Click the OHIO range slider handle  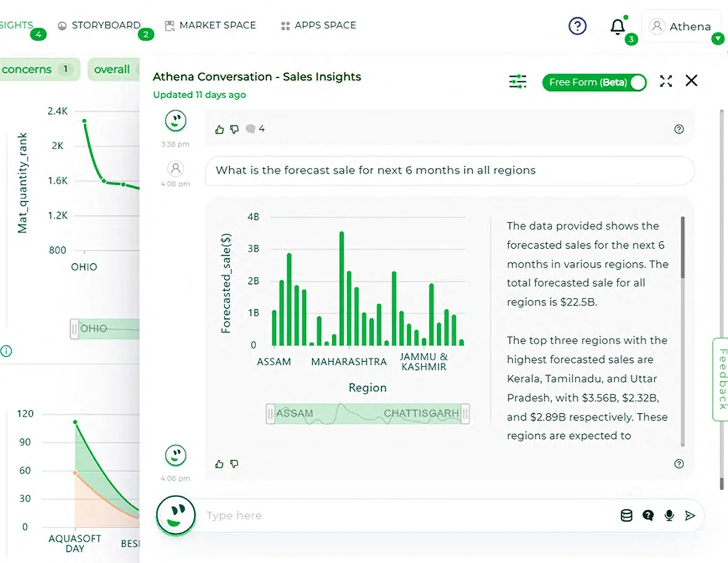click(75, 329)
